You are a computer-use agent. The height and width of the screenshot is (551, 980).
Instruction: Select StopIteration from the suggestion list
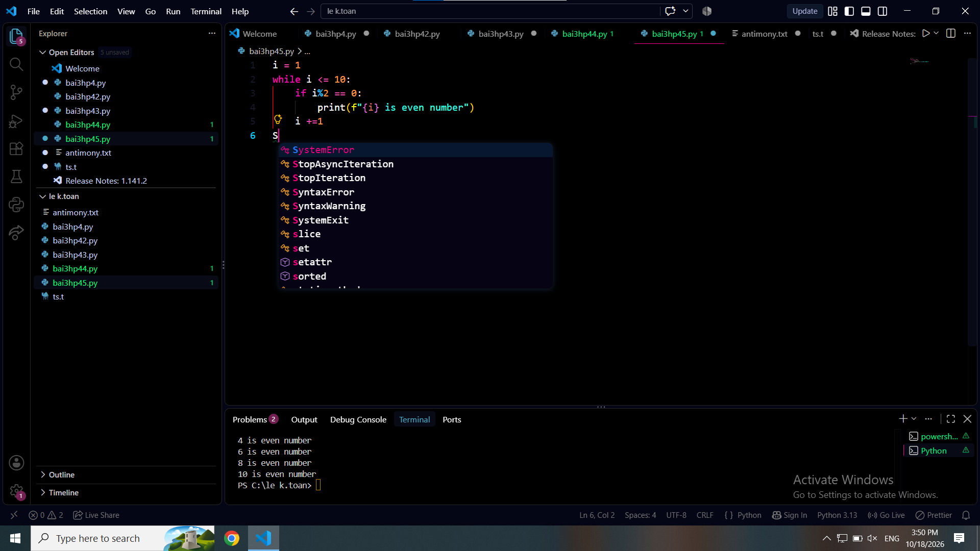pyautogui.click(x=415, y=178)
